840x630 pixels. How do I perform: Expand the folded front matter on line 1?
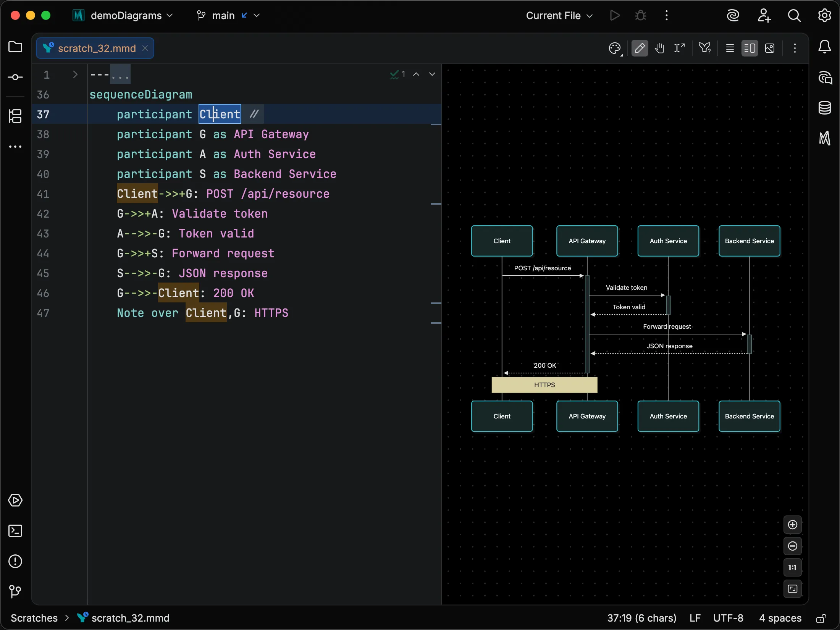click(75, 74)
